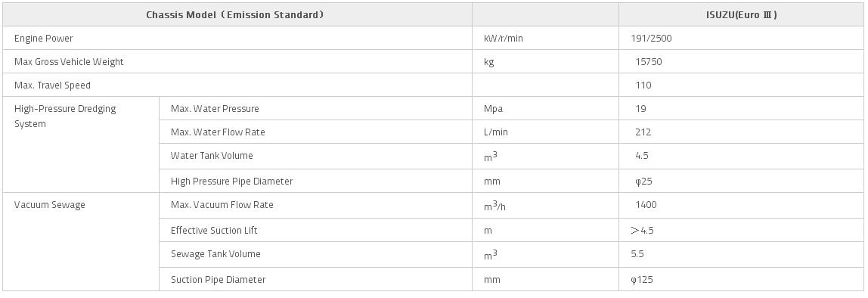This screenshot has height=298, width=868.
Task: Click the 212 water flow value
Action: [643, 132]
